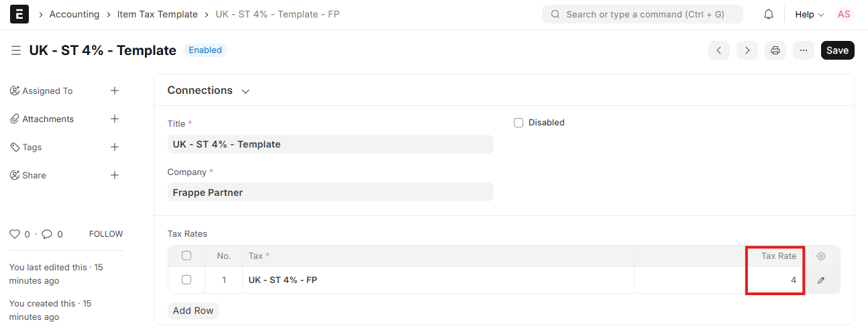
Task: Go to Item Tax Template breadcrumb
Action: coord(157,14)
